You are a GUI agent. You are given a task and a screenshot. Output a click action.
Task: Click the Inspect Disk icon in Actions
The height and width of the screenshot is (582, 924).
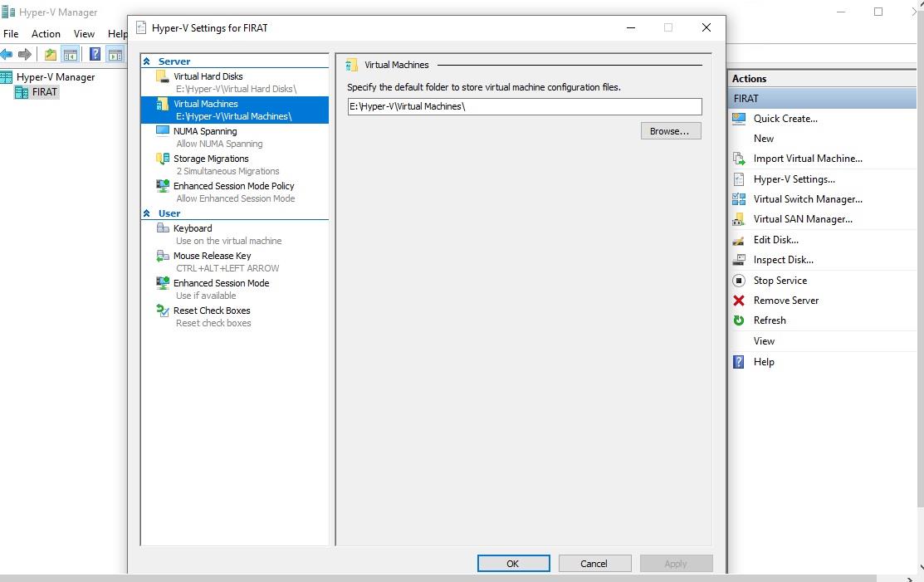pyautogui.click(x=739, y=260)
